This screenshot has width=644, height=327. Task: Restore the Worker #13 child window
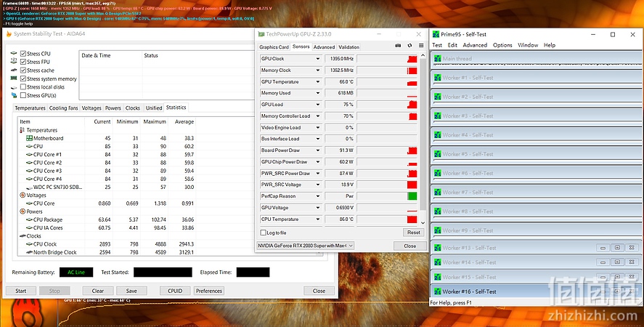[617, 248]
